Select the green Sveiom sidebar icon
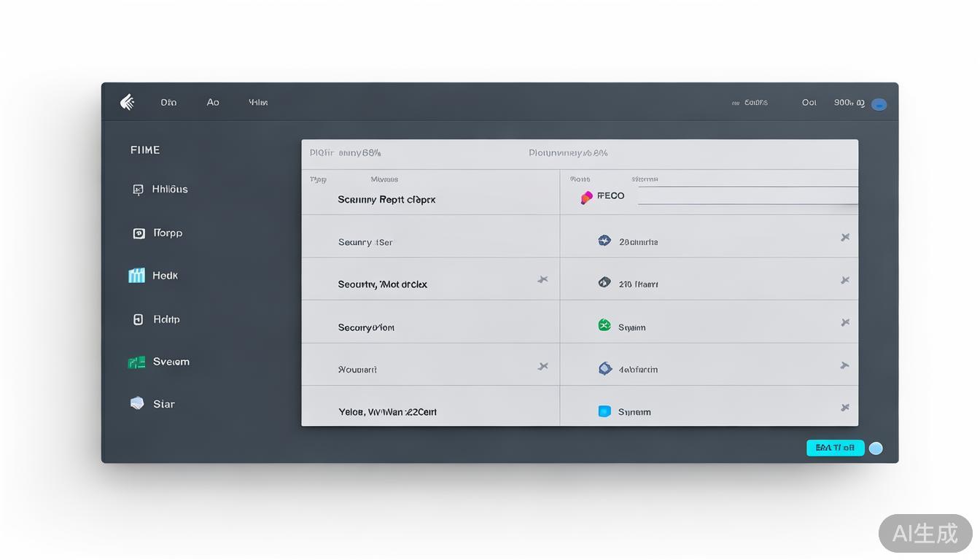Image resolution: width=980 pixels, height=560 pixels. pos(136,362)
